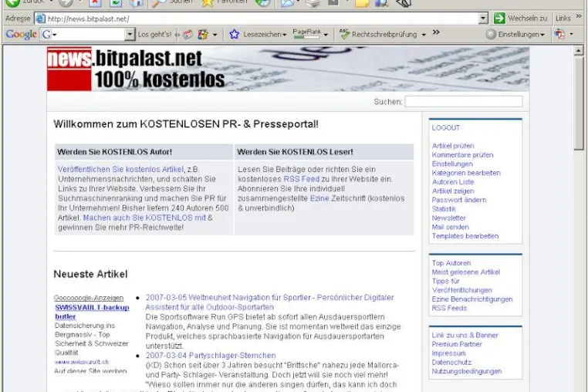Open Ezine Benachrichtigungen link
Viewport: 588px width, 392px height.
pos(471,299)
